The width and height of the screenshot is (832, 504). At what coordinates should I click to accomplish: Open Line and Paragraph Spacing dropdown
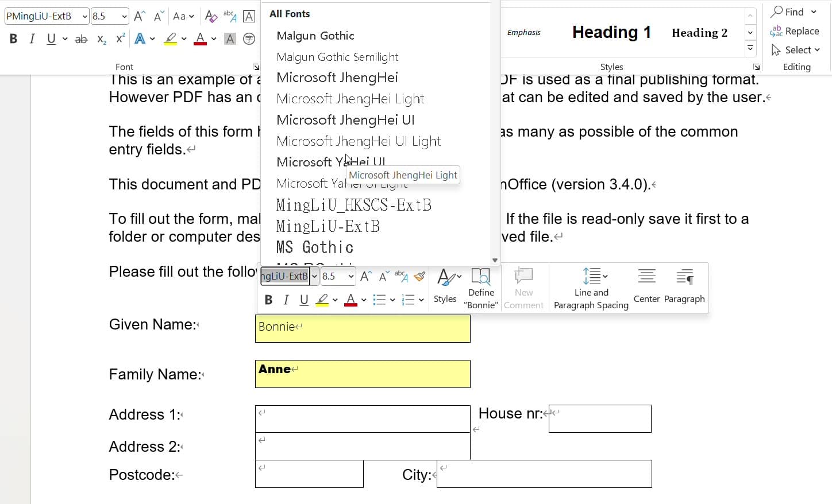[x=591, y=286]
